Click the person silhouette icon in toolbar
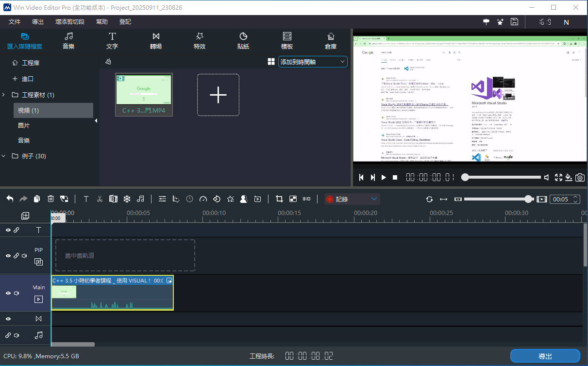 (244, 199)
